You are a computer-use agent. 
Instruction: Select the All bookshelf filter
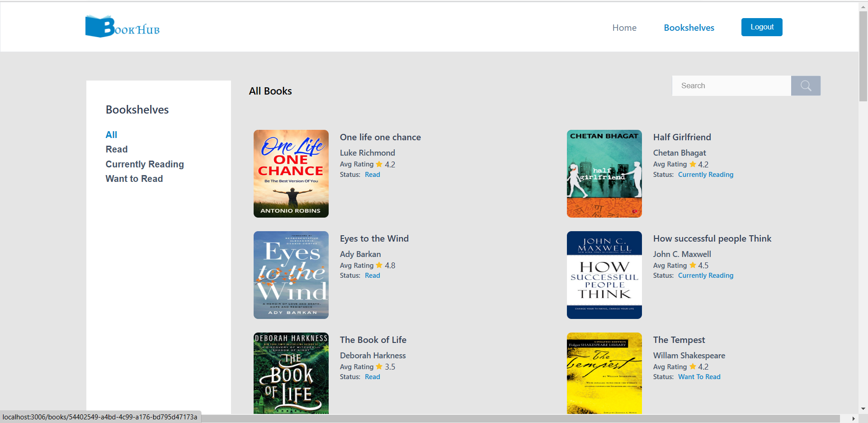click(111, 134)
